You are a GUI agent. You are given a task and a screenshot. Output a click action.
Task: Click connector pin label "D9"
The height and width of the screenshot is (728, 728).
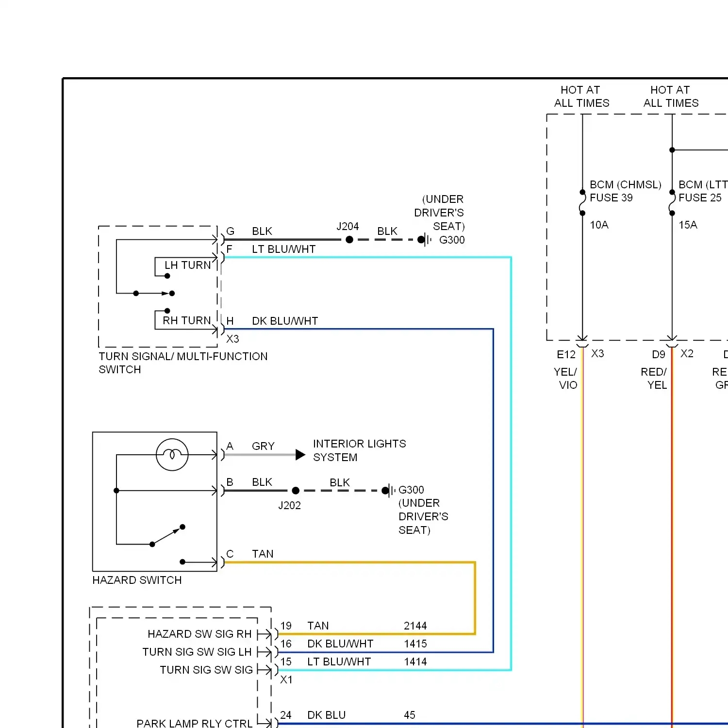[x=659, y=354]
